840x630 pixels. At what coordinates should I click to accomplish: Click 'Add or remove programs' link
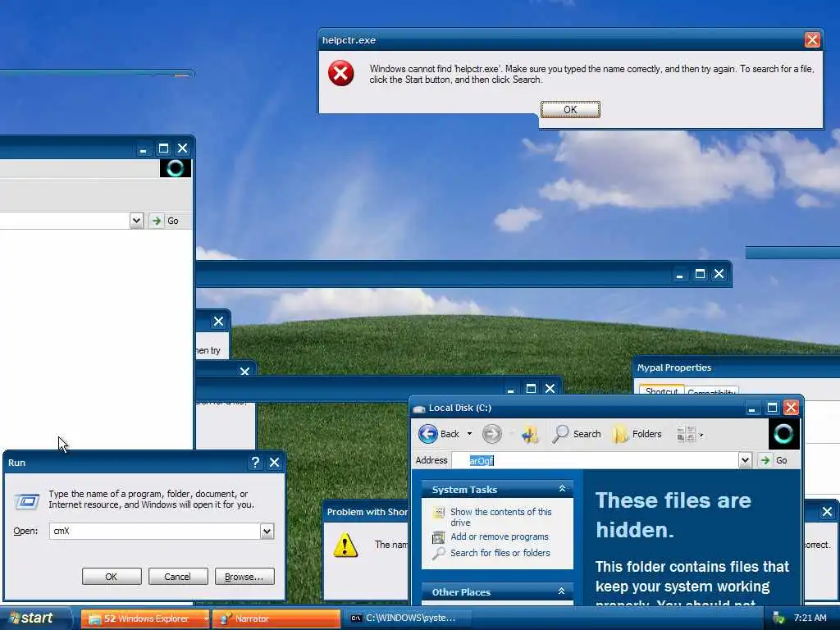[500, 536]
